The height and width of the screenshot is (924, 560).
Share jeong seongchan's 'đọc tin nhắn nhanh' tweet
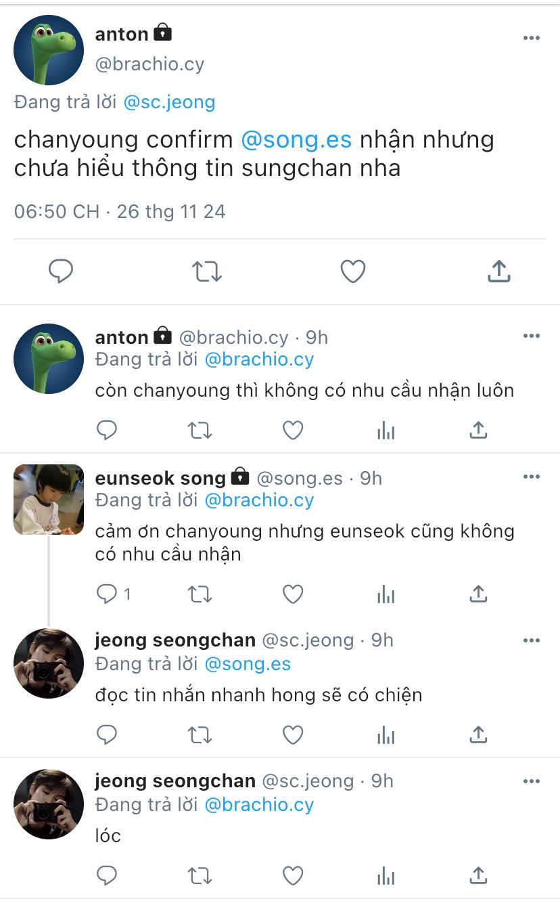(478, 734)
